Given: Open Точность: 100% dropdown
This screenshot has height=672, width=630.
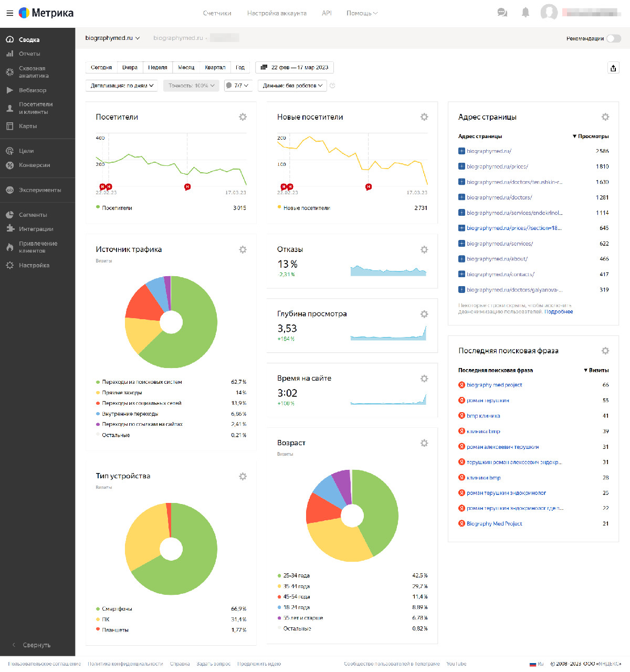Looking at the screenshot, I should point(192,86).
